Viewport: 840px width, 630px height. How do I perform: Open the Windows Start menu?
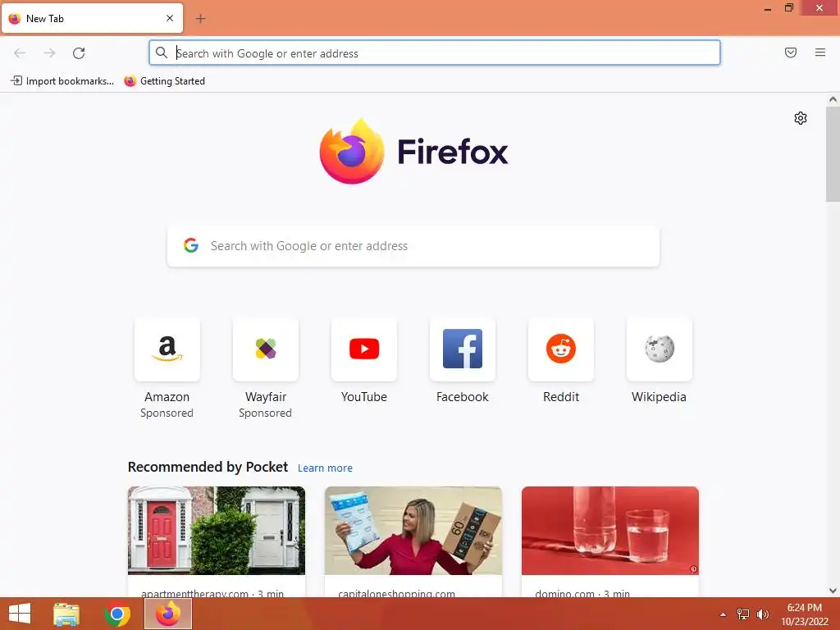click(x=20, y=614)
